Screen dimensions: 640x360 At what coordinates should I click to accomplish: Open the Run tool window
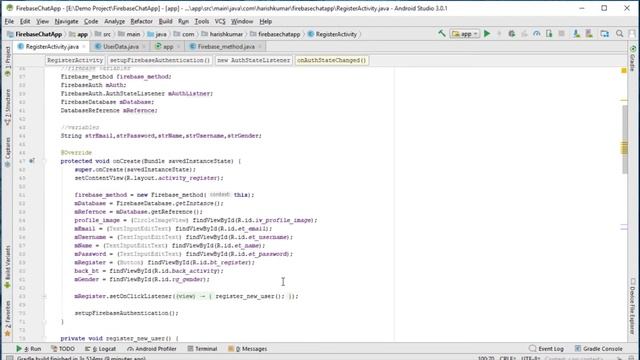[x=29, y=349]
